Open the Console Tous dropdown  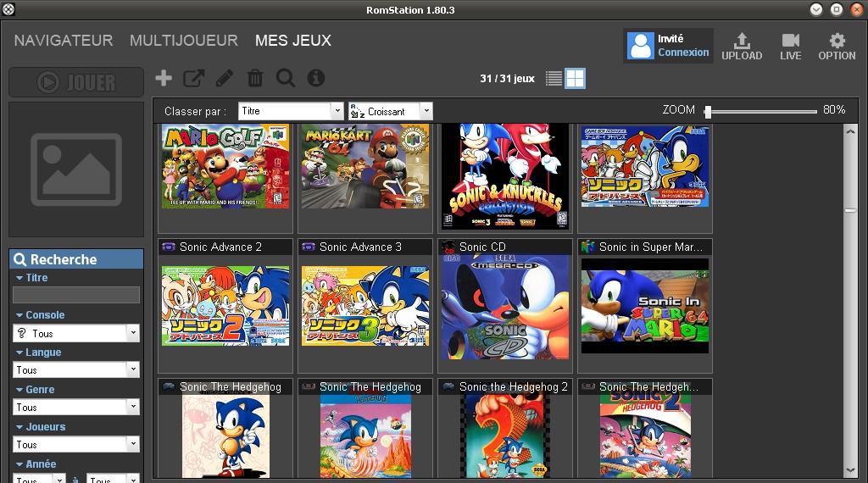click(x=76, y=333)
